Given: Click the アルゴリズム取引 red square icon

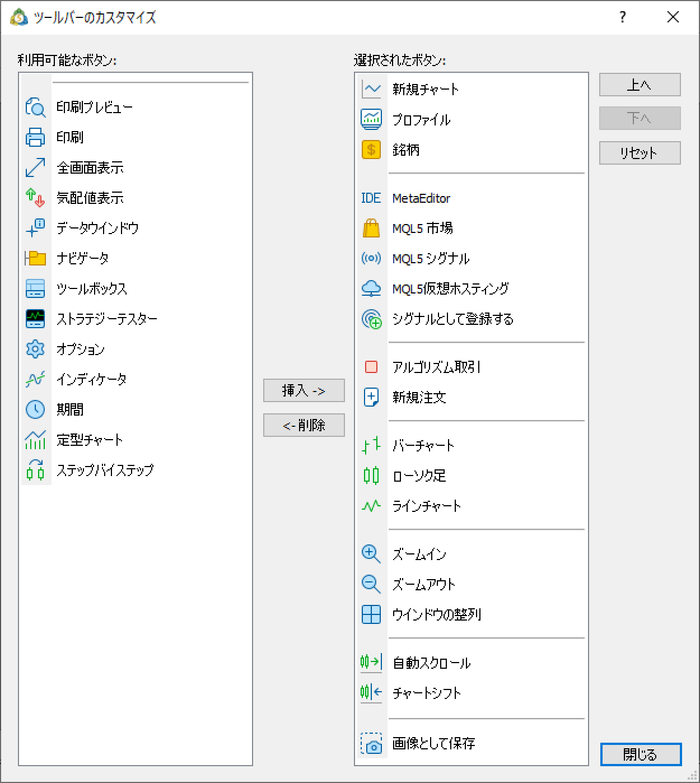Looking at the screenshot, I should pyautogui.click(x=371, y=367).
